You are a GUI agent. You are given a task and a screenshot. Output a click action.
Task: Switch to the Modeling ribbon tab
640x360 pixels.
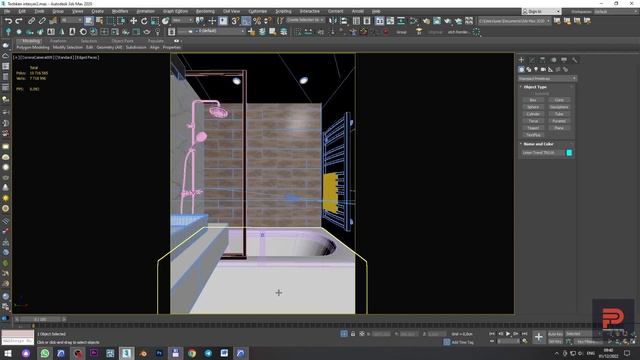[x=31, y=41]
